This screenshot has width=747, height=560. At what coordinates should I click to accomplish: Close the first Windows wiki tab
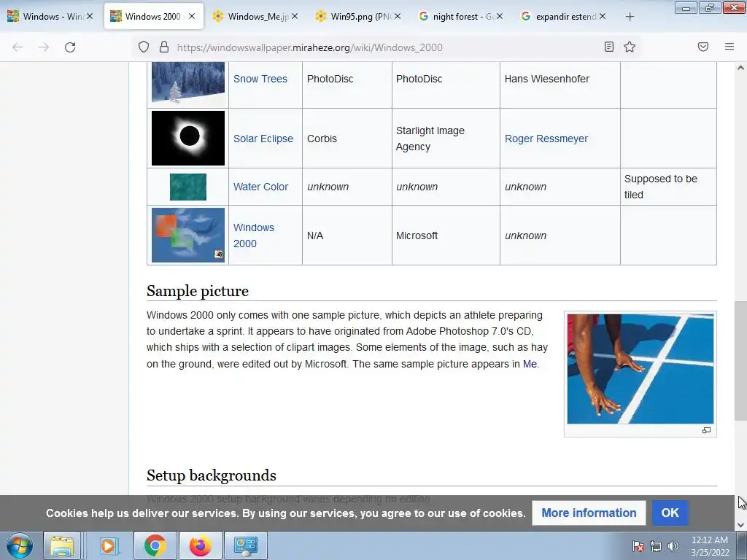coord(90,16)
